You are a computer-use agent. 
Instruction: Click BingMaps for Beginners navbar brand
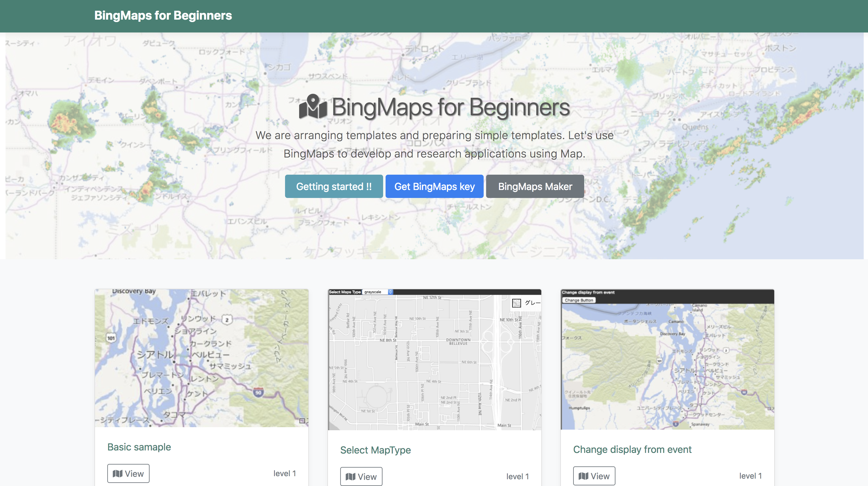[163, 16]
